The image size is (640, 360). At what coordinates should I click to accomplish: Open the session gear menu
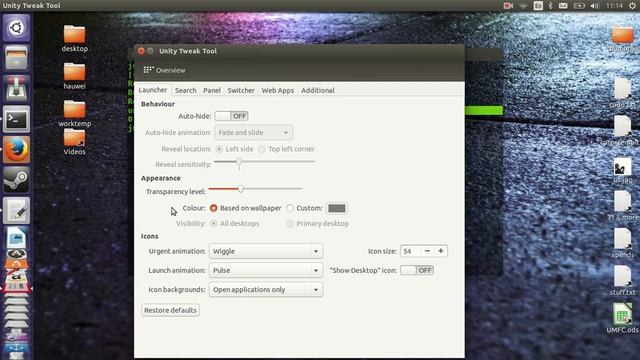click(632, 6)
